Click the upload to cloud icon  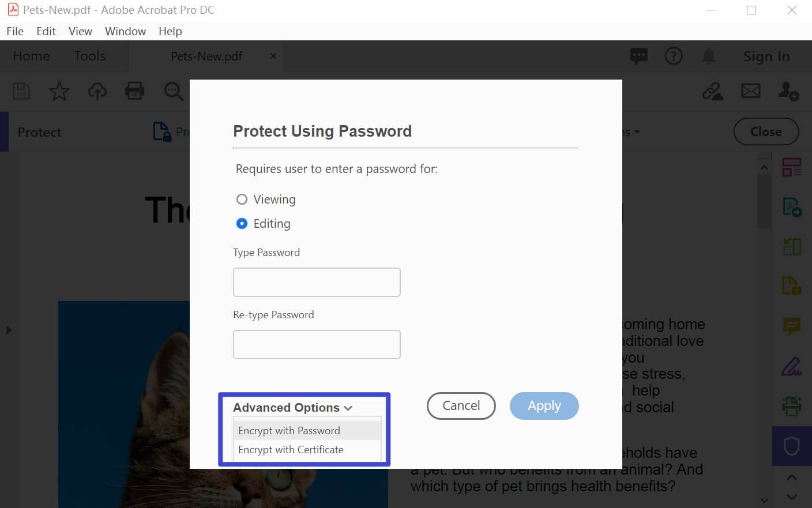[x=97, y=91]
